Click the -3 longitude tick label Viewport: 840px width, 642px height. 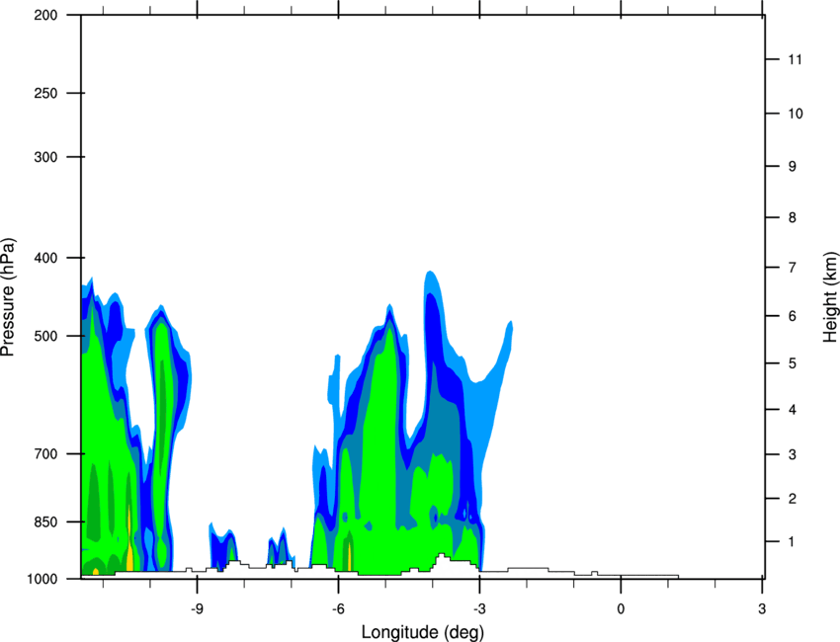[x=479, y=609]
